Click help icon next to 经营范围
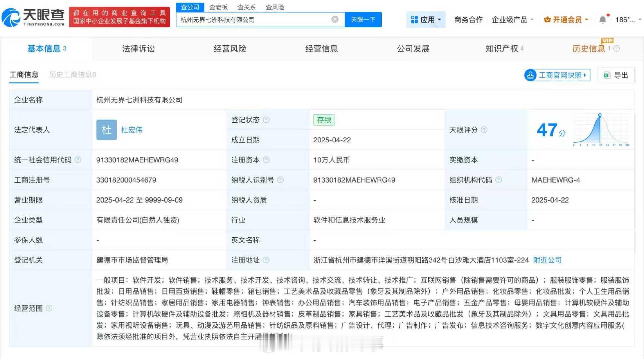Image resolution: width=644 pixels, height=359 pixels. pyautogui.click(x=49, y=308)
